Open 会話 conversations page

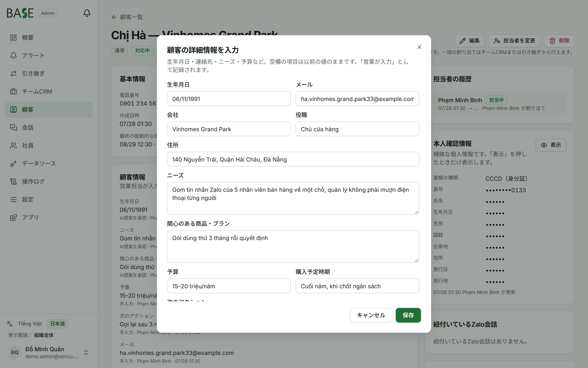[x=49, y=128]
